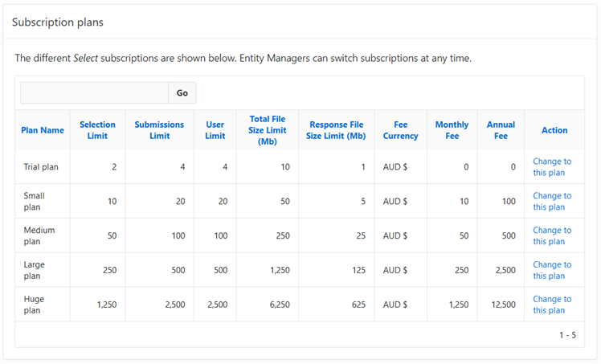Click the Action column header
This screenshot has width=601, height=364.
tap(554, 130)
